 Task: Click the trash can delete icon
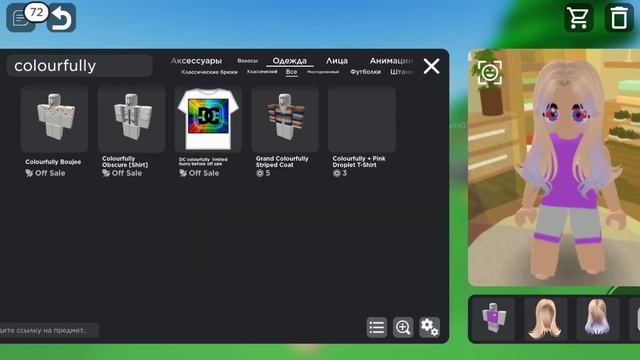[619, 18]
